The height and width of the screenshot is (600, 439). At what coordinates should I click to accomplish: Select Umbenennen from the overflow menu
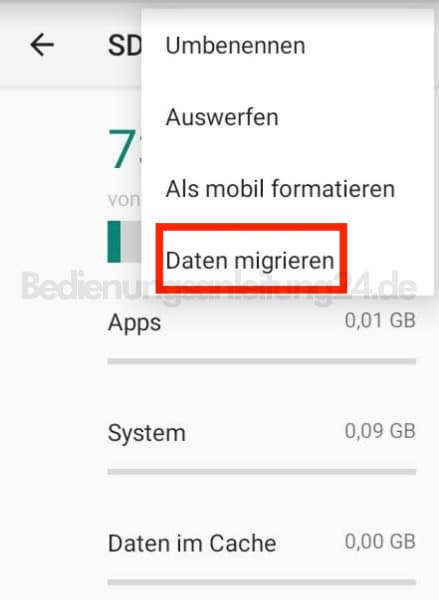pos(235,46)
